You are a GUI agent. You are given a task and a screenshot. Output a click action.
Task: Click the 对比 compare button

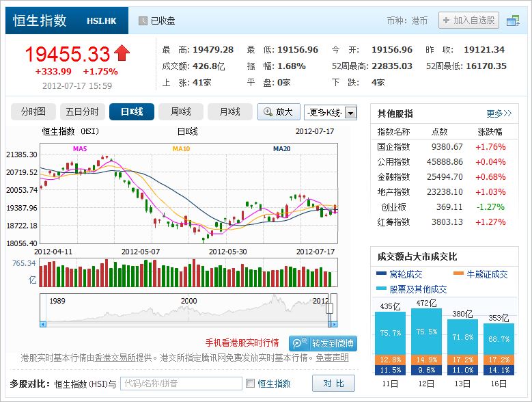click(333, 384)
